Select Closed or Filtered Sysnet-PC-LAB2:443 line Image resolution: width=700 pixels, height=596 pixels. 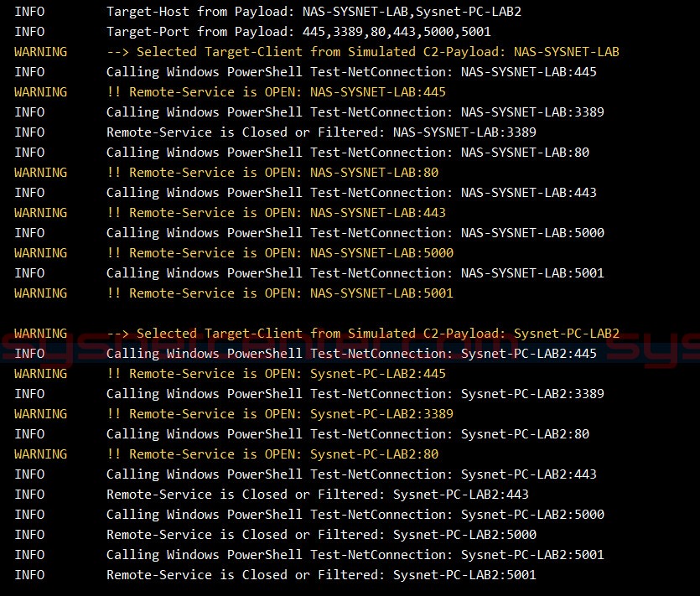pyautogui.click(x=272, y=495)
